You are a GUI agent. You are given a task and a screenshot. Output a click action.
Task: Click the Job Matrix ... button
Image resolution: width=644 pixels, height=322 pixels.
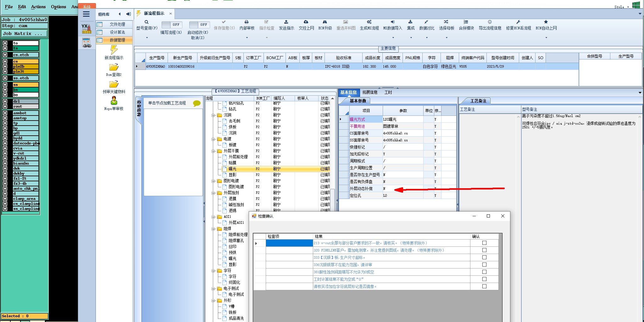(25, 34)
